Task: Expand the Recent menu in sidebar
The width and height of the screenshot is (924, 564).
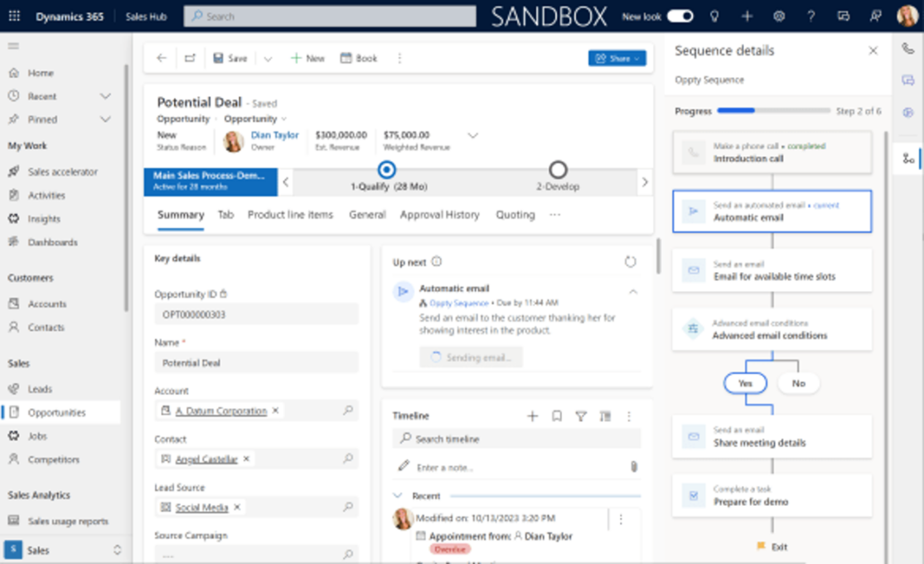Action: tap(105, 96)
